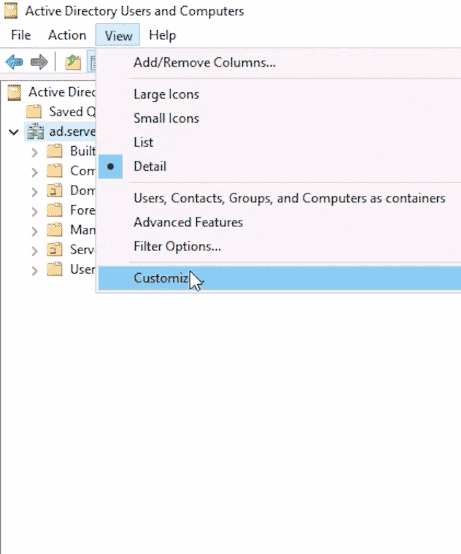Expand the Domain Controllers node
The height and width of the screenshot is (554, 461).
[x=34, y=192]
